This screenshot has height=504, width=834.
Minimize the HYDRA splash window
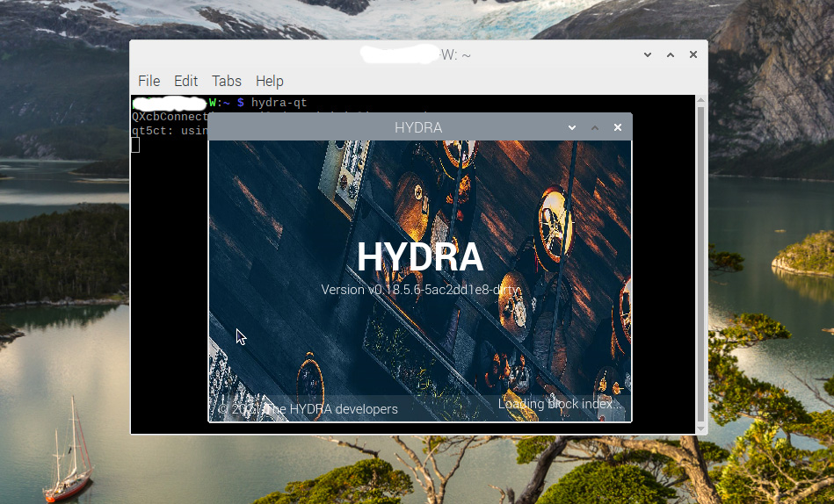[x=572, y=127]
